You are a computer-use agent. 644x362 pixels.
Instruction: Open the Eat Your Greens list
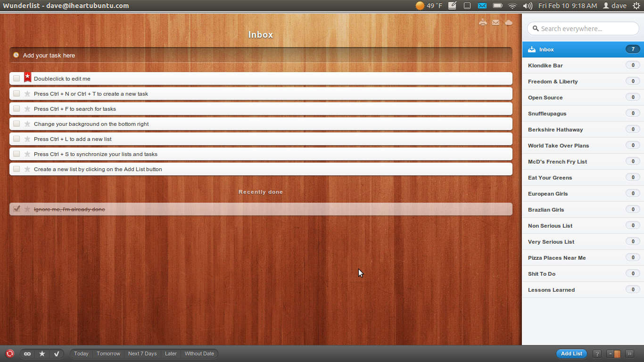point(583,178)
